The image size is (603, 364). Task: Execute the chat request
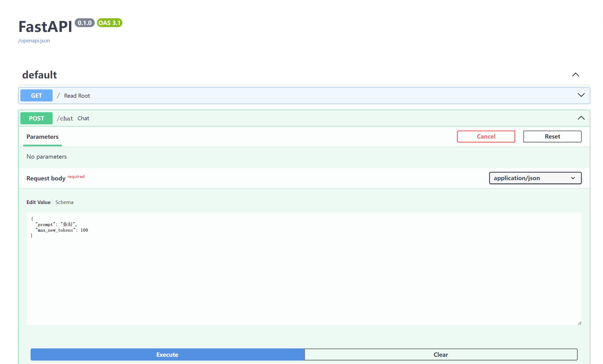167,354
